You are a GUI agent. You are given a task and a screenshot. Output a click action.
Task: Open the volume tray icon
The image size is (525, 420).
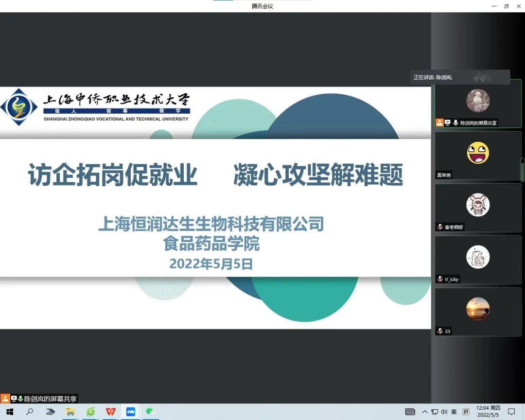[444, 412]
